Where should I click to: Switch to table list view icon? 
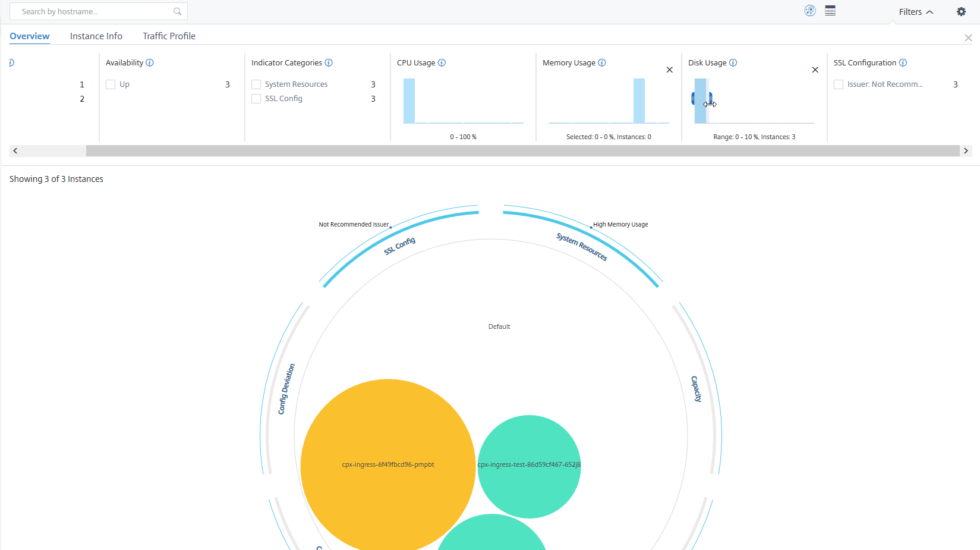830,11
